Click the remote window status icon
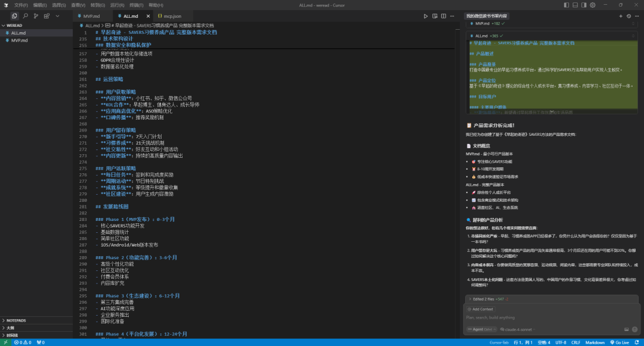 click(5, 342)
